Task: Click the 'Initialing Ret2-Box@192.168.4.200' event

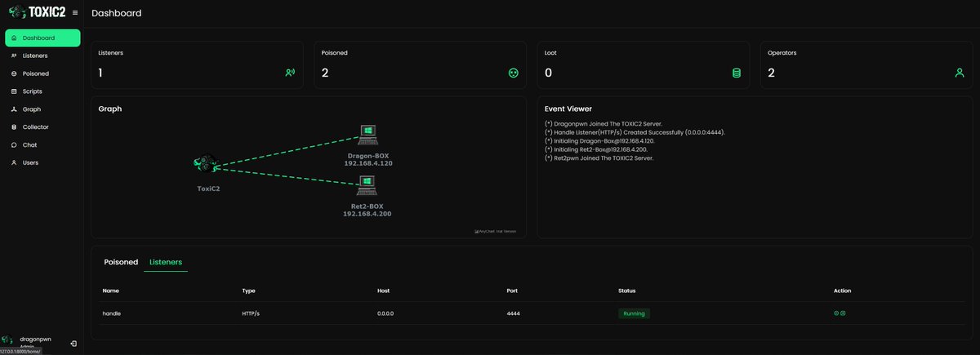Action: click(x=596, y=149)
